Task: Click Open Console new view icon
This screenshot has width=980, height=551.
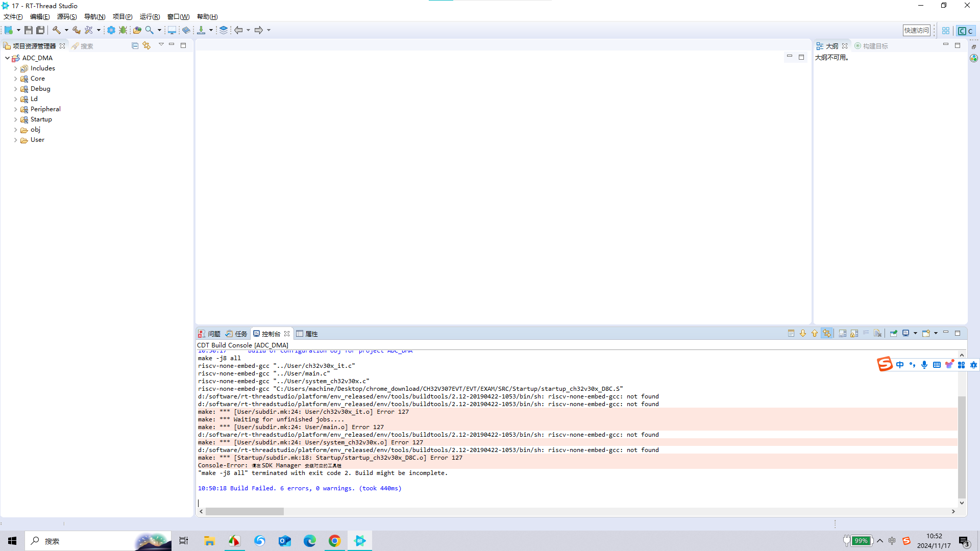Action: [x=926, y=333]
